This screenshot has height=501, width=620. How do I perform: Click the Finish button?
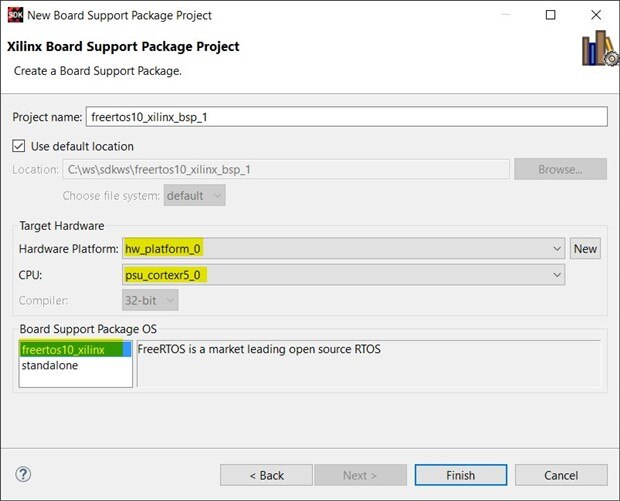click(461, 475)
